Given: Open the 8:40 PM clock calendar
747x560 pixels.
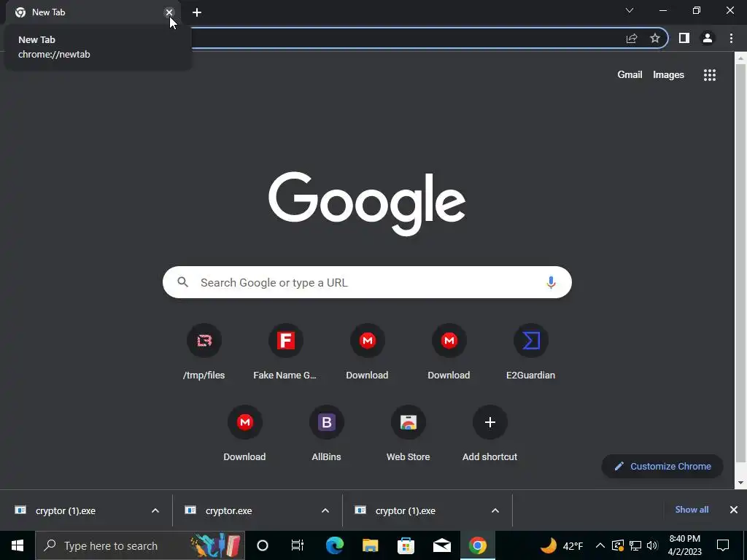Looking at the screenshot, I should pyautogui.click(x=685, y=545).
